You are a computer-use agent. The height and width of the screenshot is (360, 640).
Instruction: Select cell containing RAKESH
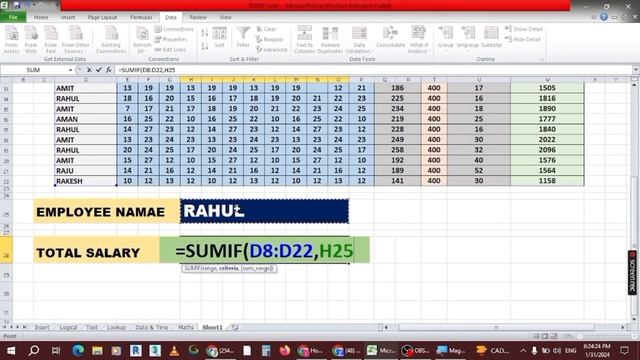click(x=86, y=181)
